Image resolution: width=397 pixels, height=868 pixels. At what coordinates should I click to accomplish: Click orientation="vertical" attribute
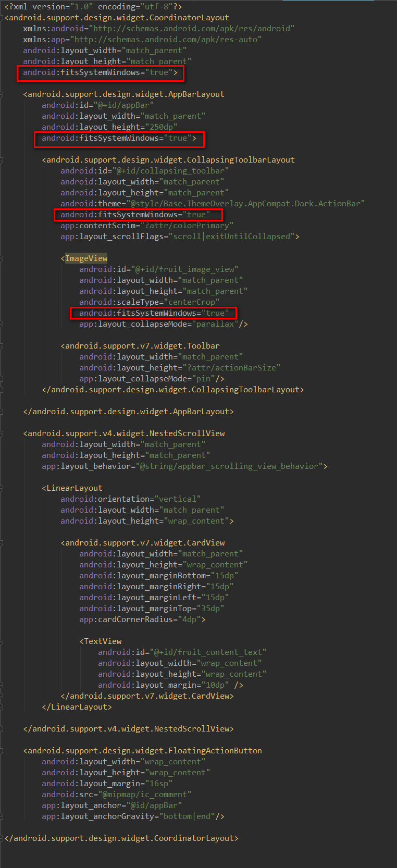coord(130,499)
